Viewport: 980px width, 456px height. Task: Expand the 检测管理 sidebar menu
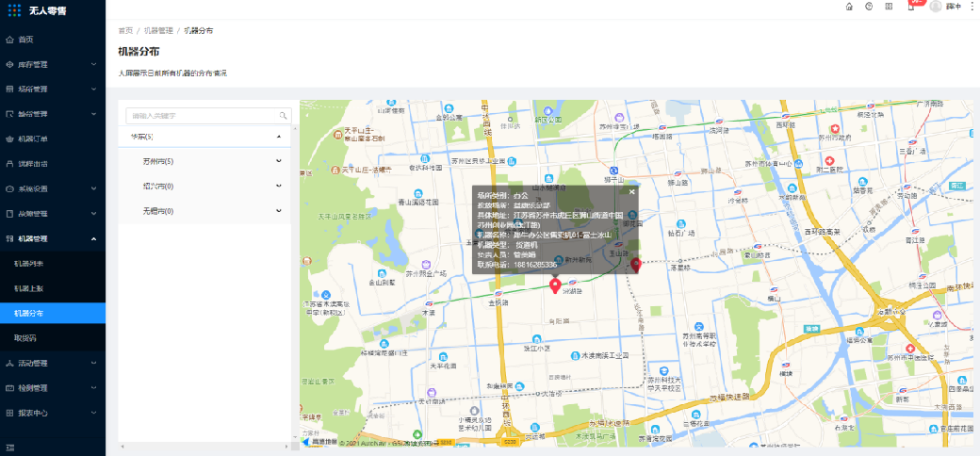click(53, 388)
